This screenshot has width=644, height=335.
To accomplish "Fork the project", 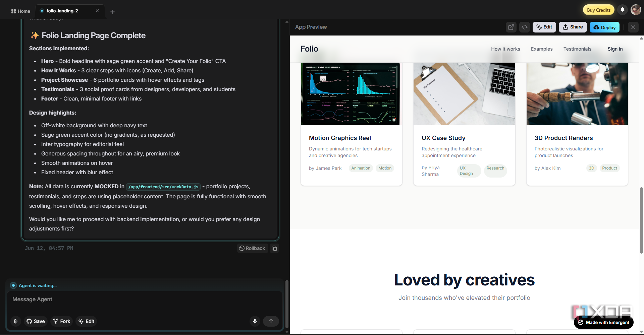I will pyautogui.click(x=62, y=321).
